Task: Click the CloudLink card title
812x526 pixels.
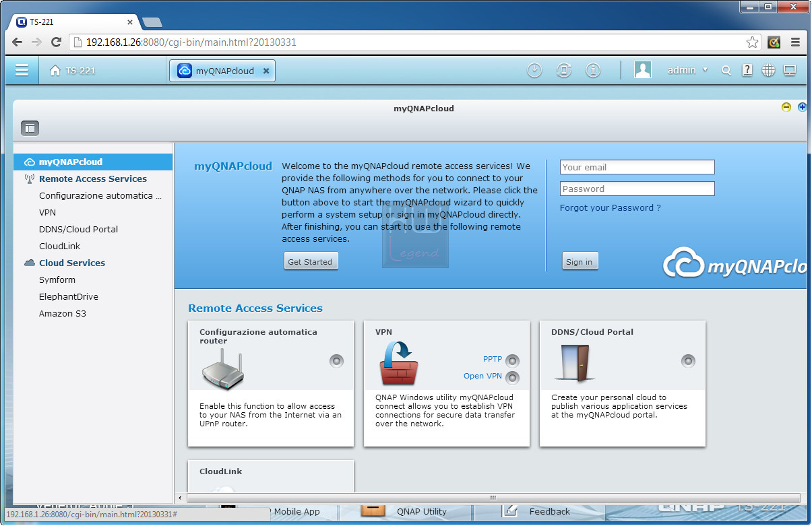Action: point(220,471)
